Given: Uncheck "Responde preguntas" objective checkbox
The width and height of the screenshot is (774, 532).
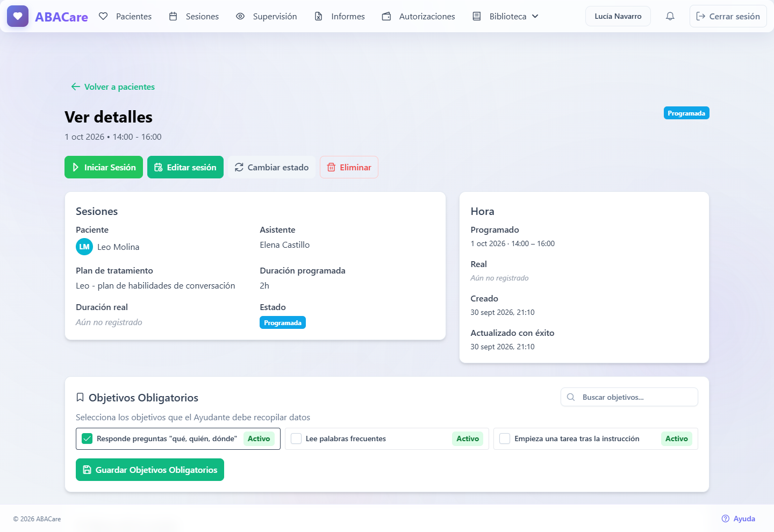Looking at the screenshot, I should pyautogui.click(x=87, y=438).
